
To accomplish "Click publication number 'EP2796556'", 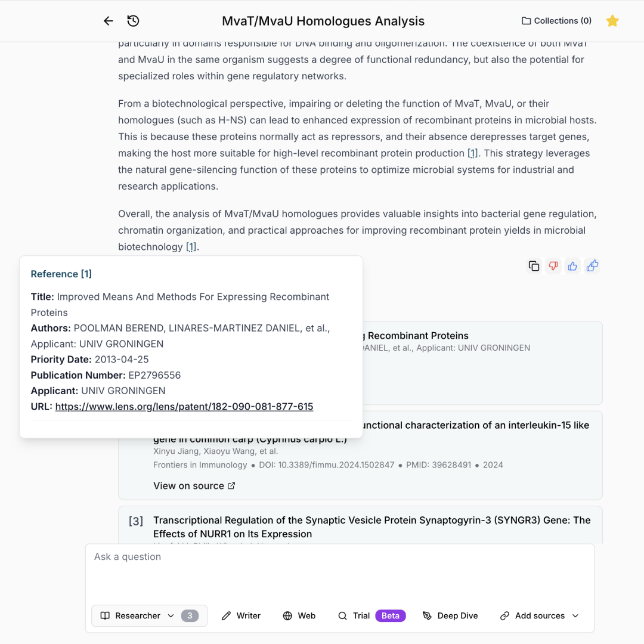I will [154, 376].
